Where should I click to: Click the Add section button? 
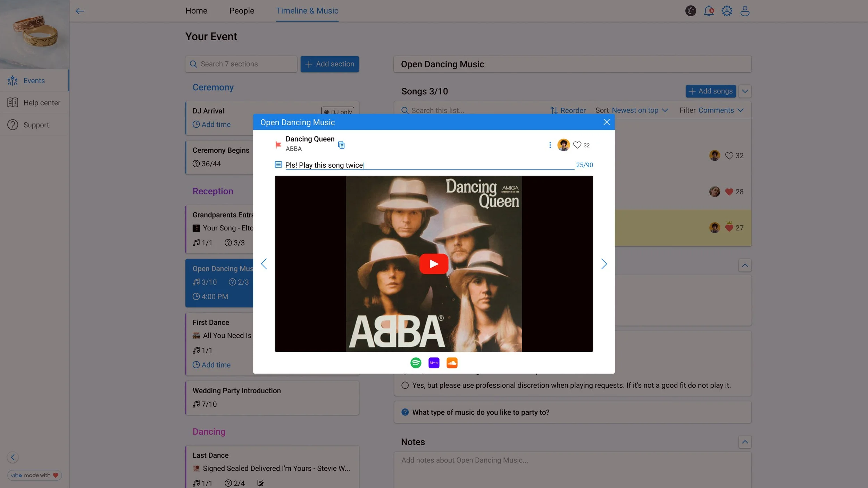tap(329, 64)
